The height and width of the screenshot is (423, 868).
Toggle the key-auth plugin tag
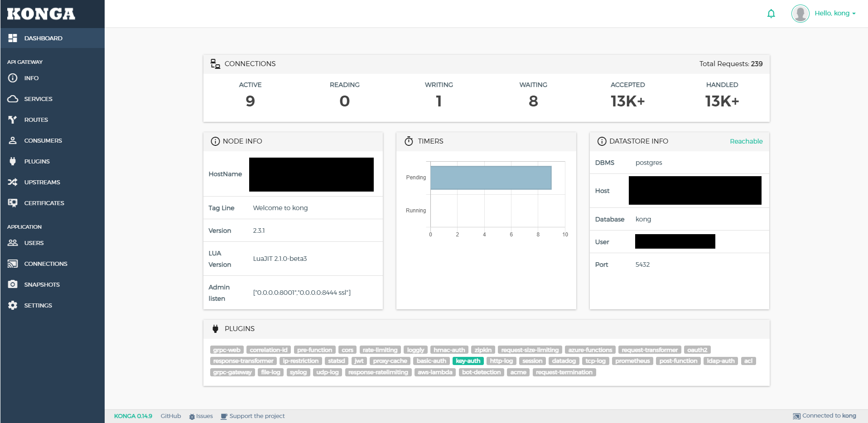click(468, 361)
